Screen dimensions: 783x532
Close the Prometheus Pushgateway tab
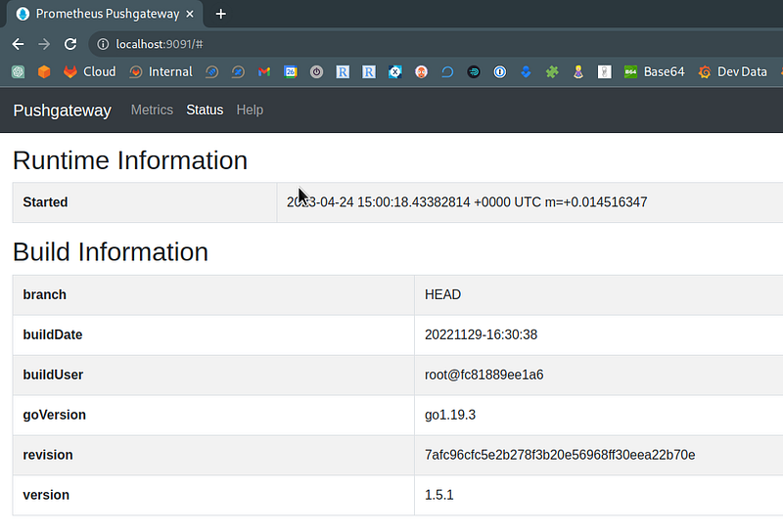pos(190,14)
